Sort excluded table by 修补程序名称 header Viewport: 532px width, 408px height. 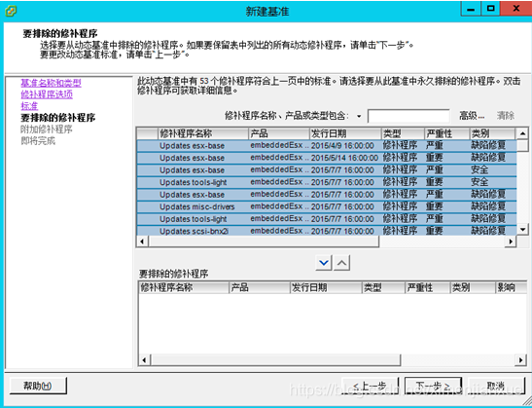coord(184,287)
